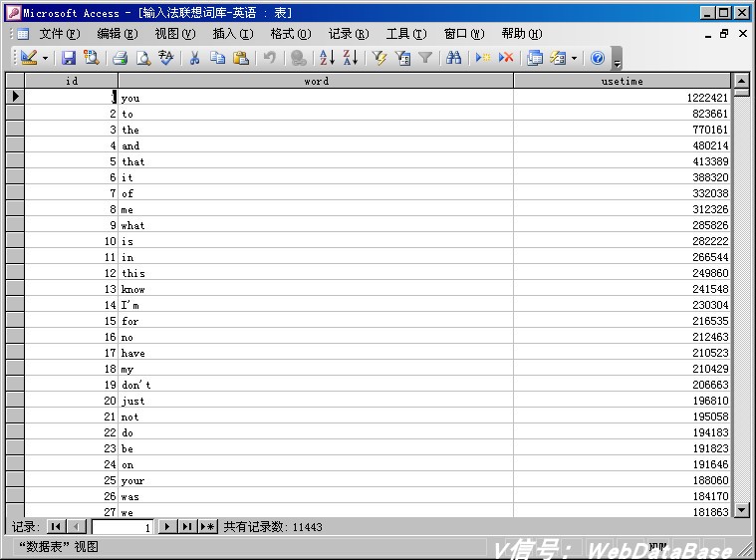Click the Paste clipboard icon
756x560 pixels.
(x=241, y=58)
